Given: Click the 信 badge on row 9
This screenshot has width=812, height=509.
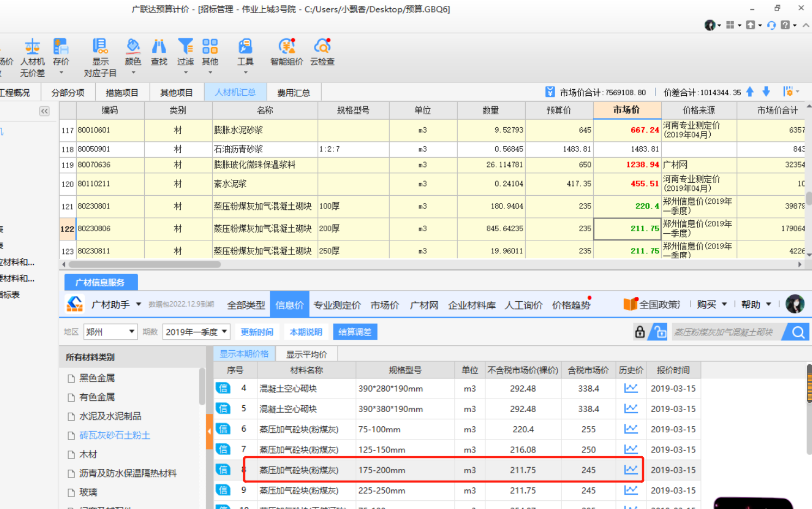Looking at the screenshot, I should click(x=223, y=490).
